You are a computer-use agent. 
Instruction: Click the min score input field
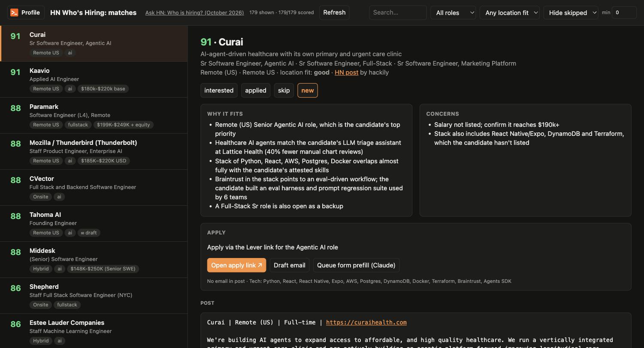[624, 12]
